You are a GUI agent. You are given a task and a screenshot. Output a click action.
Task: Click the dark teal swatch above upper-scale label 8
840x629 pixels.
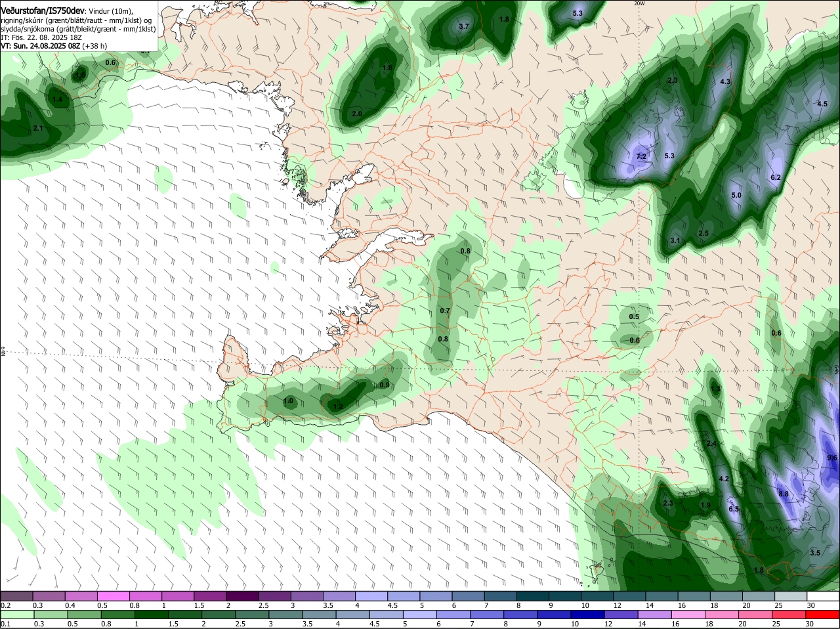coord(533,596)
